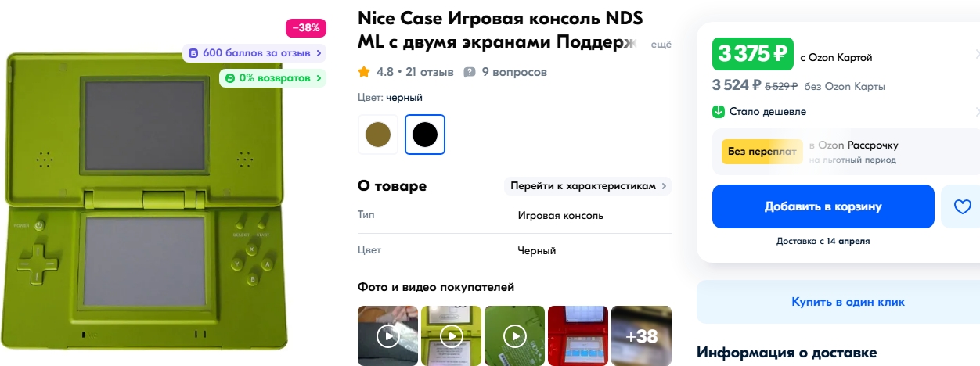Open the 9 вопросов chat icon
This screenshot has height=366, width=980.
[x=470, y=72]
